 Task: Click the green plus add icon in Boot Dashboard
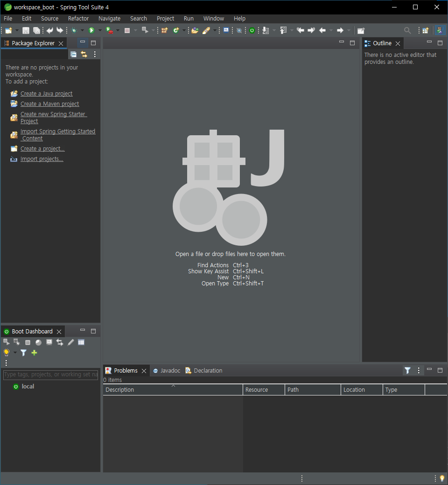click(34, 353)
